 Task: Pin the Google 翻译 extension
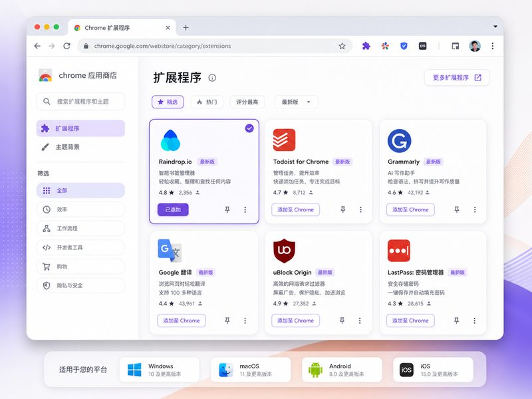227,321
